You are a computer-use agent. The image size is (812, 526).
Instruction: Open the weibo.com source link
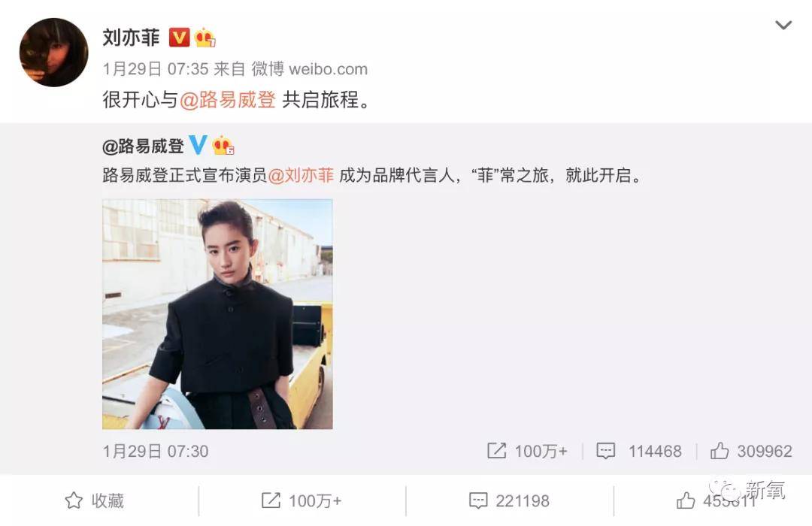[329, 69]
